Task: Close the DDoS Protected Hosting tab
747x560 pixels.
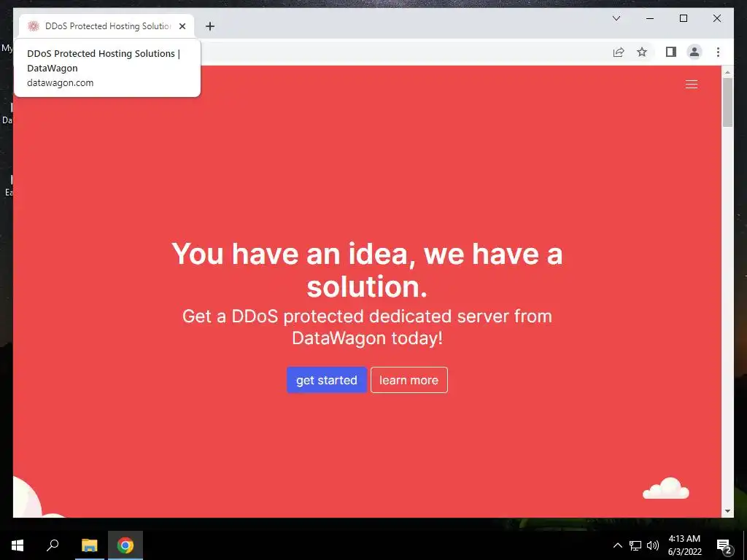Action: 182,26
